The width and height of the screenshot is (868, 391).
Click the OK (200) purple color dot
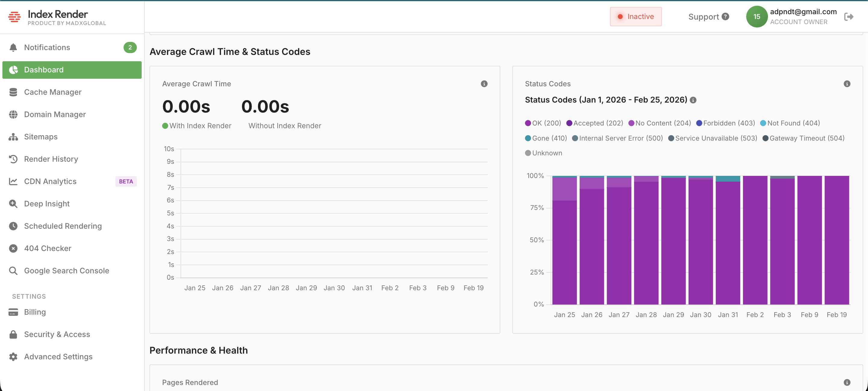click(x=528, y=123)
